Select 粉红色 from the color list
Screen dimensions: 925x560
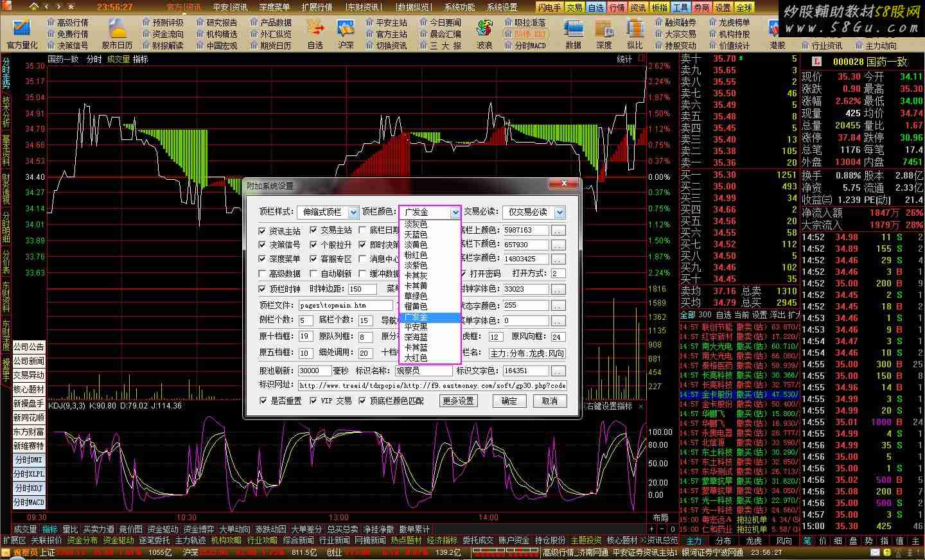click(x=430, y=255)
